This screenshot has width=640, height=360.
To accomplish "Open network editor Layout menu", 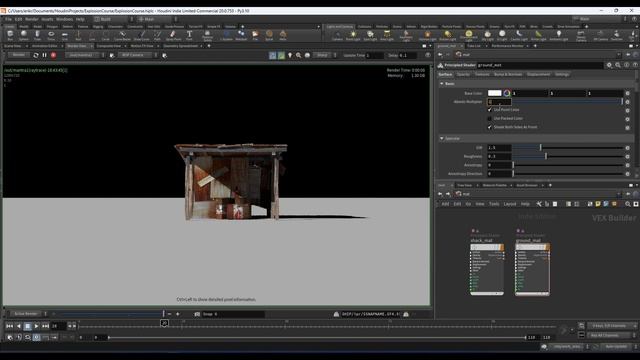I will click(509, 204).
